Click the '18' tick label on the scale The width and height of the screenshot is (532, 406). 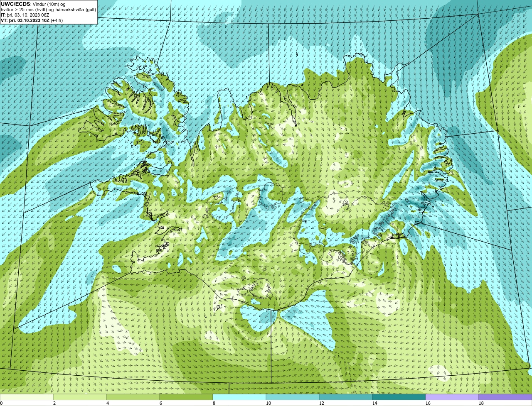tap(481, 403)
